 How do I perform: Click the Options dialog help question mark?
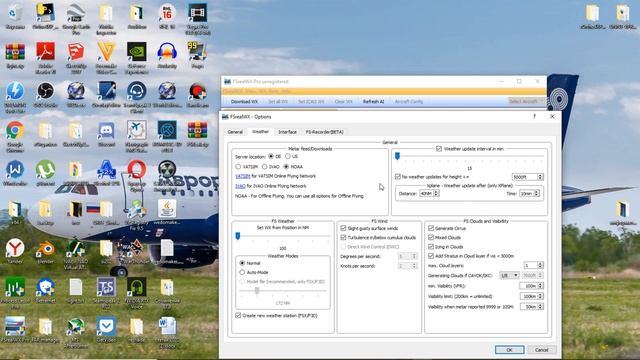point(534,116)
